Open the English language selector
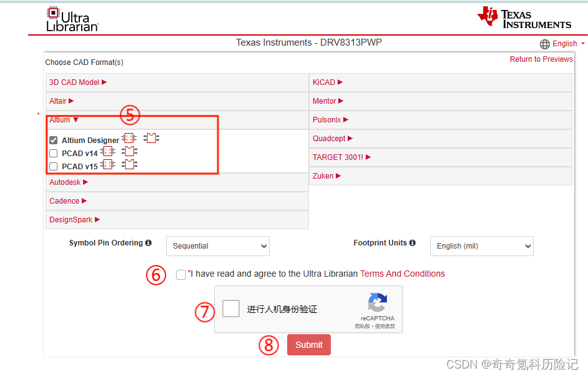This screenshot has width=588, height=376. pyautogui.click(x=562, y=44)
